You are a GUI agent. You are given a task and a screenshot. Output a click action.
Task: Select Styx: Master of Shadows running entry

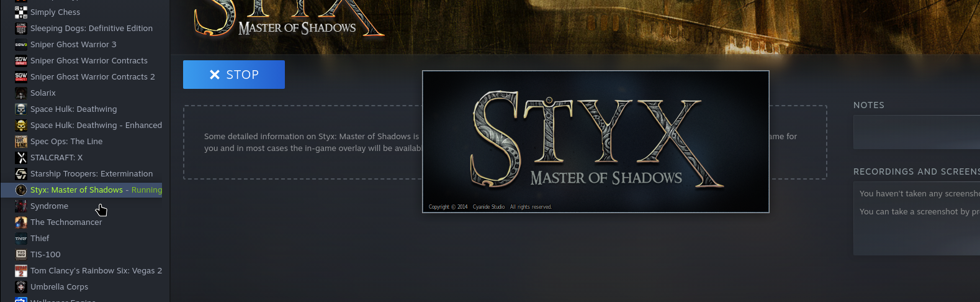pos(81,190)
